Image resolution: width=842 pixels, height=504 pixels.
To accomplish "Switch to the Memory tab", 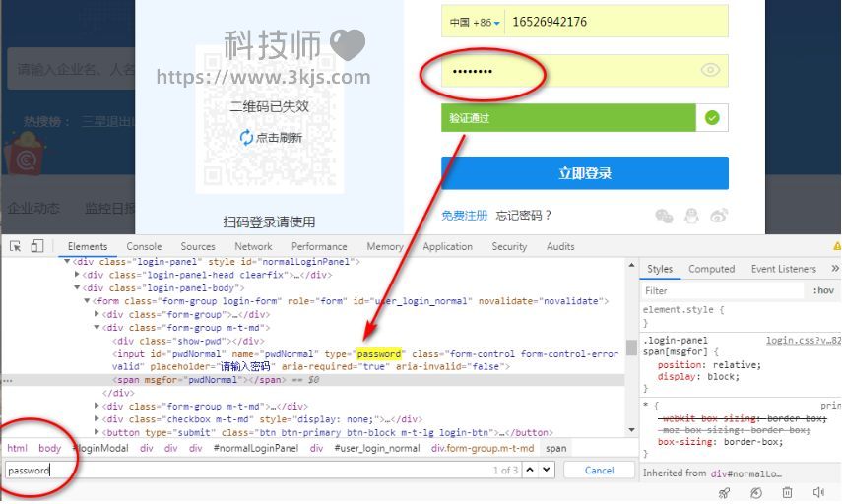I will click(x=385, y=246).
